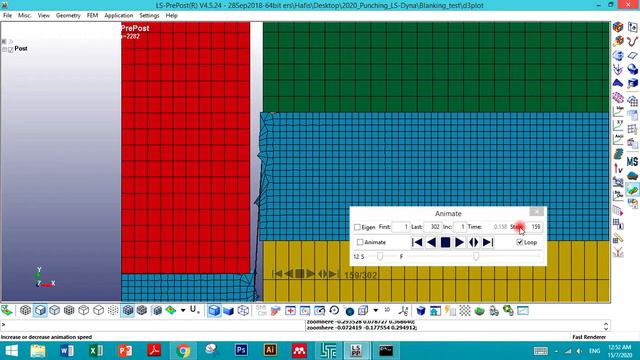Open the View menu
640x360 pixels.
point(44,16)
